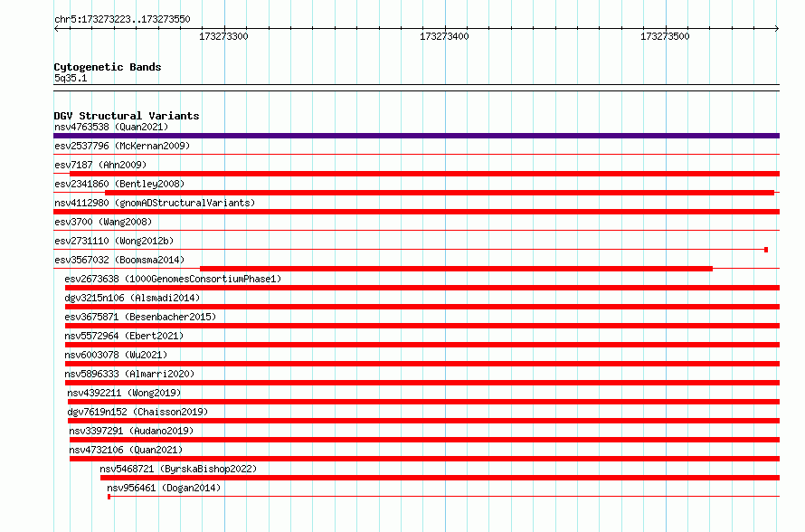The width and height of the screenshot is (805, 532).
Task: Open variant nsv4112980 (gnomADStructuralVariants)
Action: coord(155,203)
